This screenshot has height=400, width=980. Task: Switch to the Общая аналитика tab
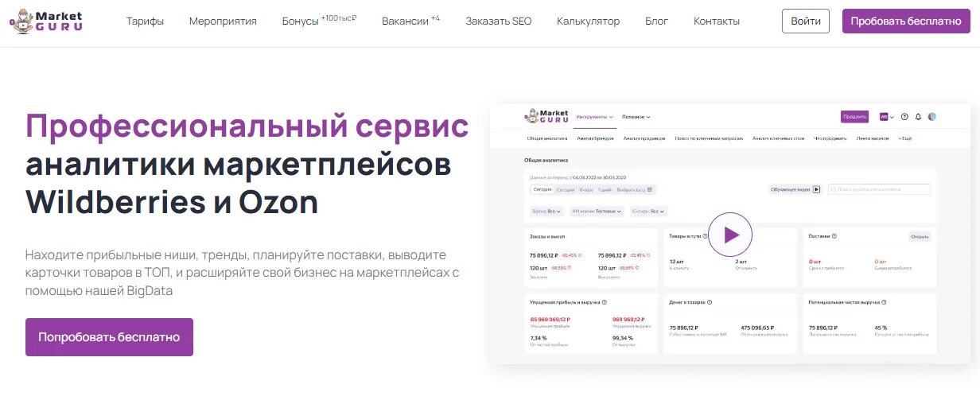[547, 138]
